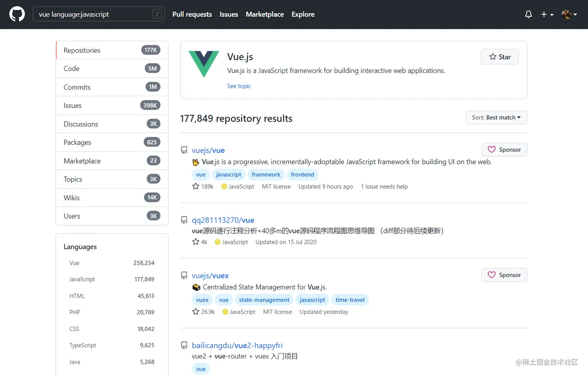
Task: Click the MIT license text on vuejs/vue
Action: tap(276, 187)
